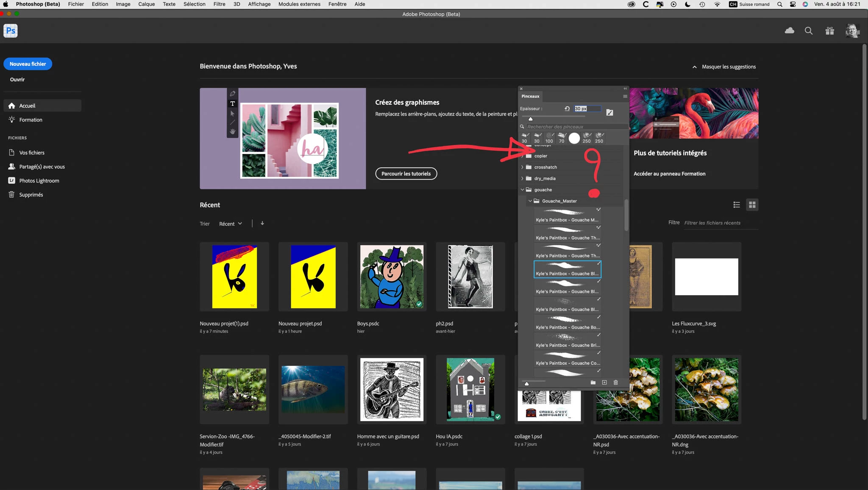
Task: Switch recent files to list view
Action: pyautogui.click(x=737, y=205)
